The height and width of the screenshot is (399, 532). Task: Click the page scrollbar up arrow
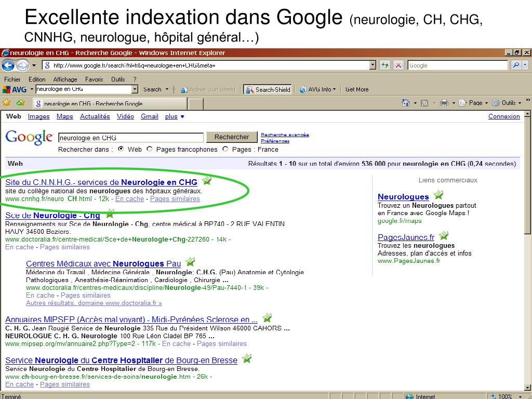click(x=527, y=114)
